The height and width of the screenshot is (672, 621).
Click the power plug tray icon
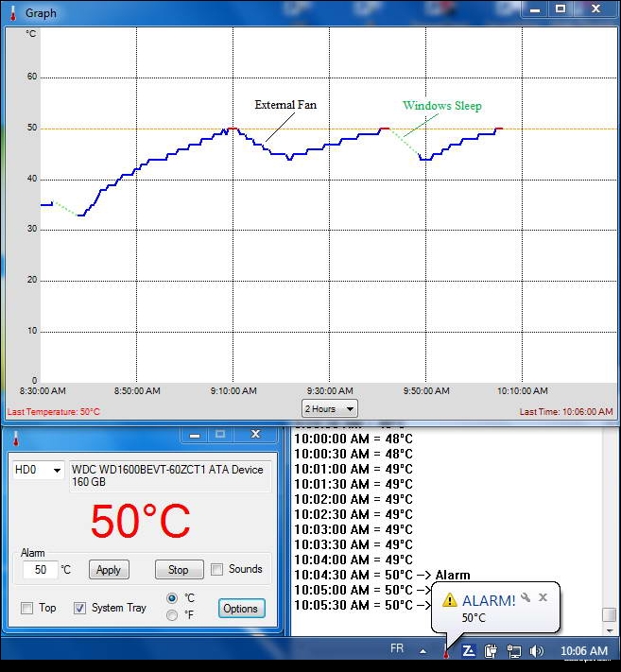click(491, 651)
